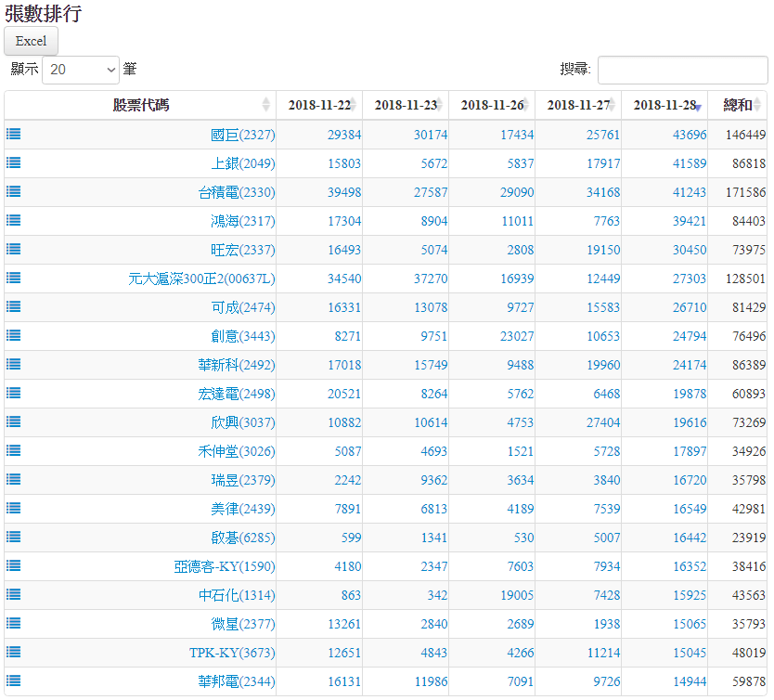
Task: Click the list icon beside 可成(2474)
Action: click(x=14, y=306)
